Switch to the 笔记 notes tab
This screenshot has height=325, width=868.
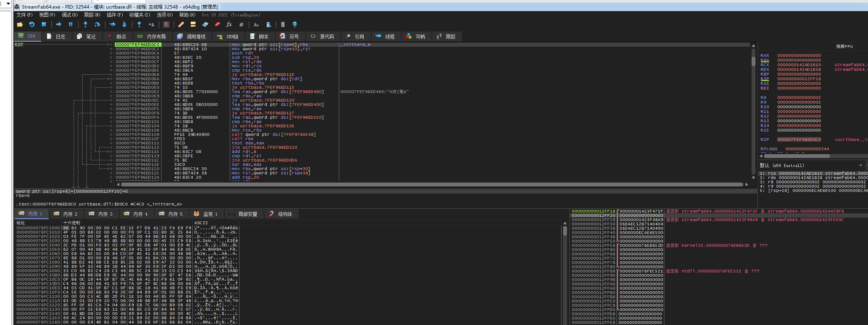click(86, 36)
